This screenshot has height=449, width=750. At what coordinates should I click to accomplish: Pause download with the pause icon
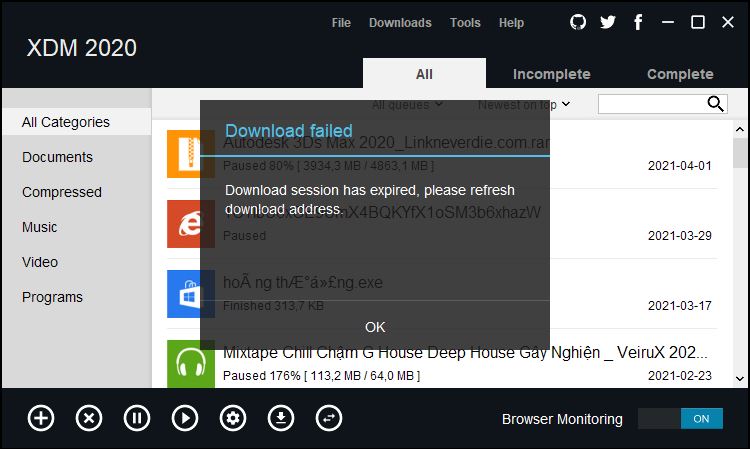click(137, 418)
